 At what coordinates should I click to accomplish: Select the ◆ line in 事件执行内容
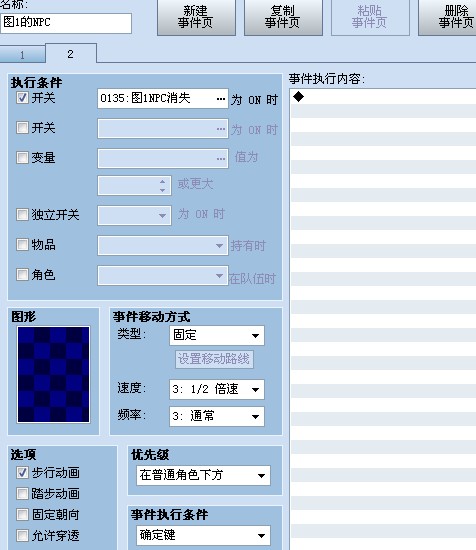coord(383,96)
